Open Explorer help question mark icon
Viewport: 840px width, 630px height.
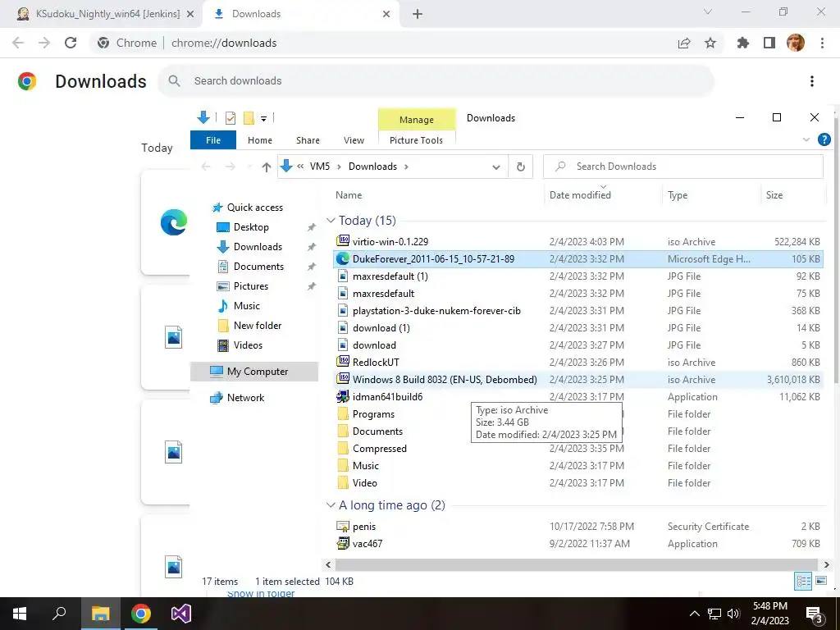pos(824,139)
